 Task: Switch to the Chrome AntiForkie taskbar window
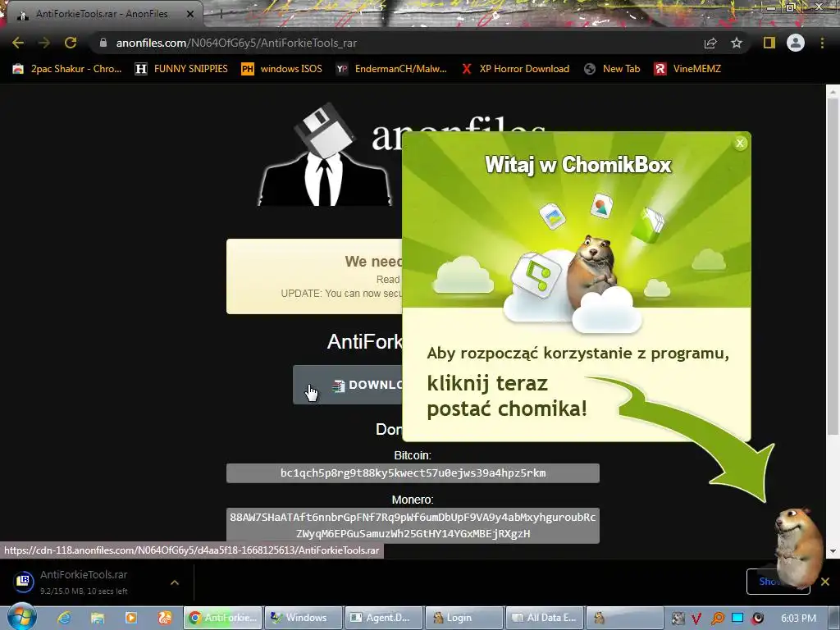click(x=223, y=618)
